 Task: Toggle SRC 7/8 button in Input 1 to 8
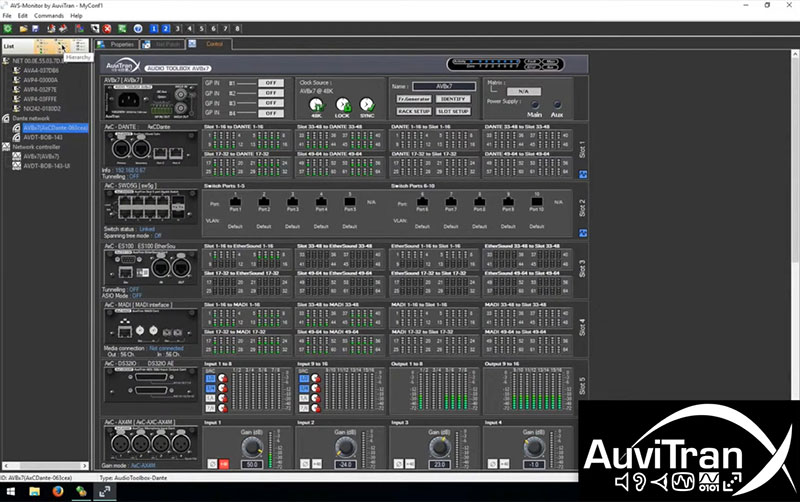click(210, 408)
